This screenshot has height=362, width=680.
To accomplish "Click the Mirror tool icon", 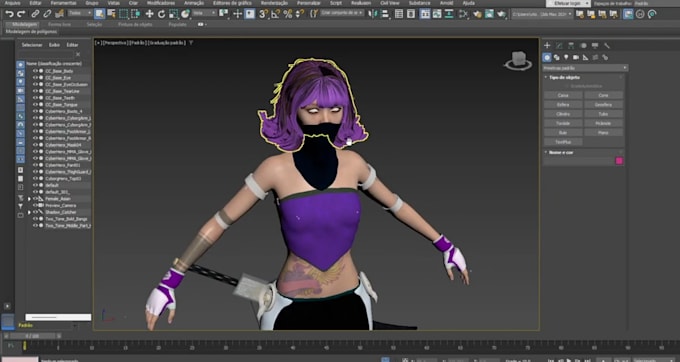I will [373, 14].
